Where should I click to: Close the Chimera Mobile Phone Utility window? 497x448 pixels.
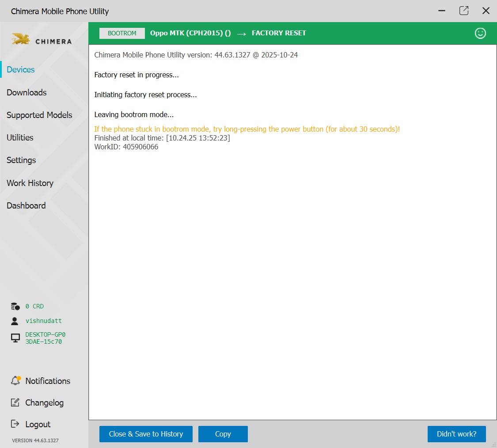click(486, 11)
